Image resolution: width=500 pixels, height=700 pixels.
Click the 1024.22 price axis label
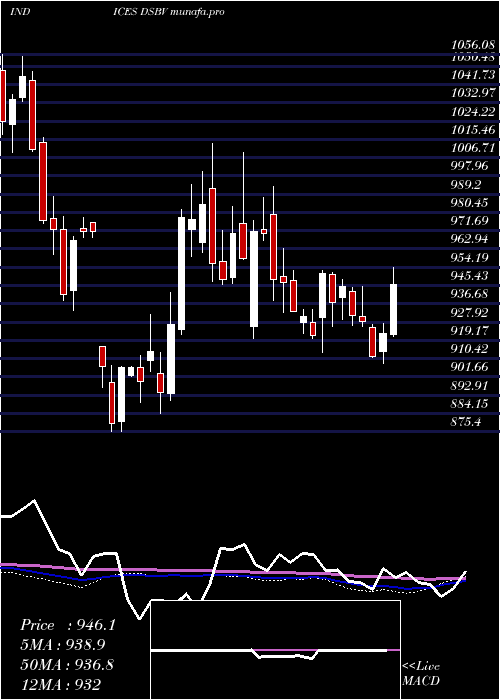point(473,111)
